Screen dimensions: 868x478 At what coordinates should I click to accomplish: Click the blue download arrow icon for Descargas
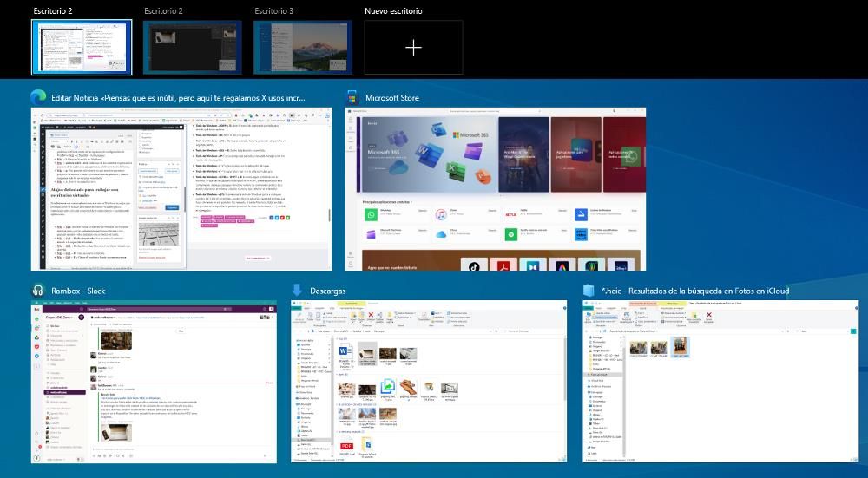297,290
